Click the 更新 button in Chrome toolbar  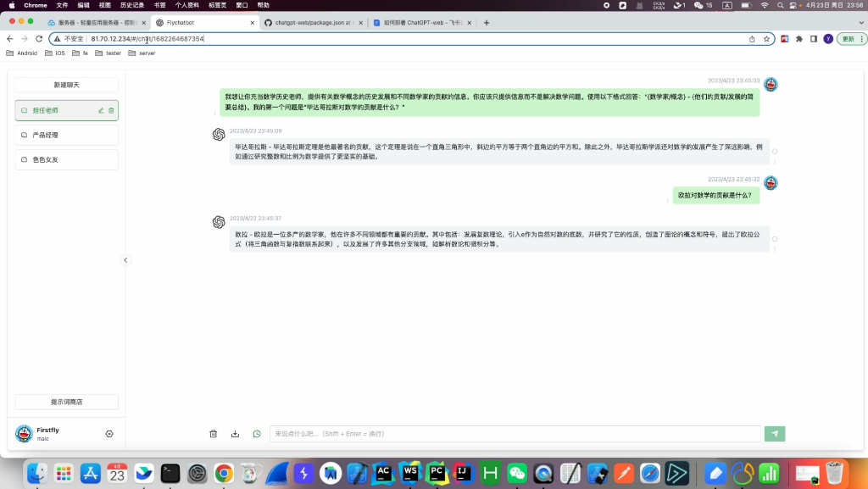pos(849,39)
